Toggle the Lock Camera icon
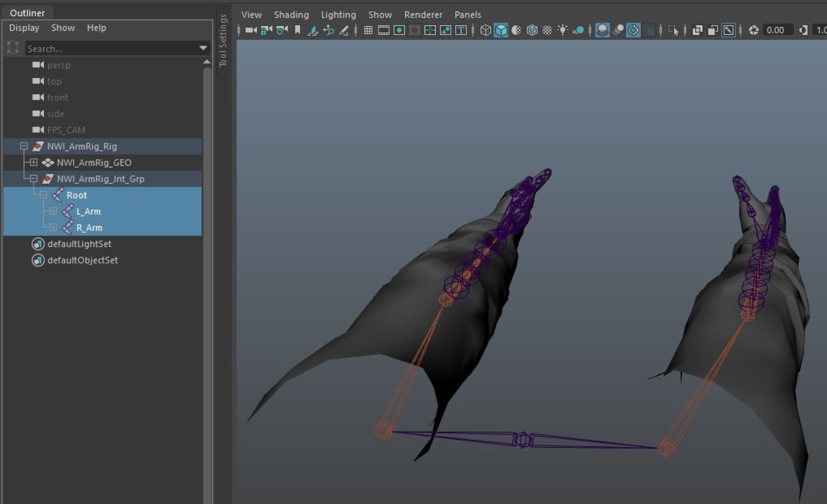Screen dimensions: 827x504 click(267, 30)
